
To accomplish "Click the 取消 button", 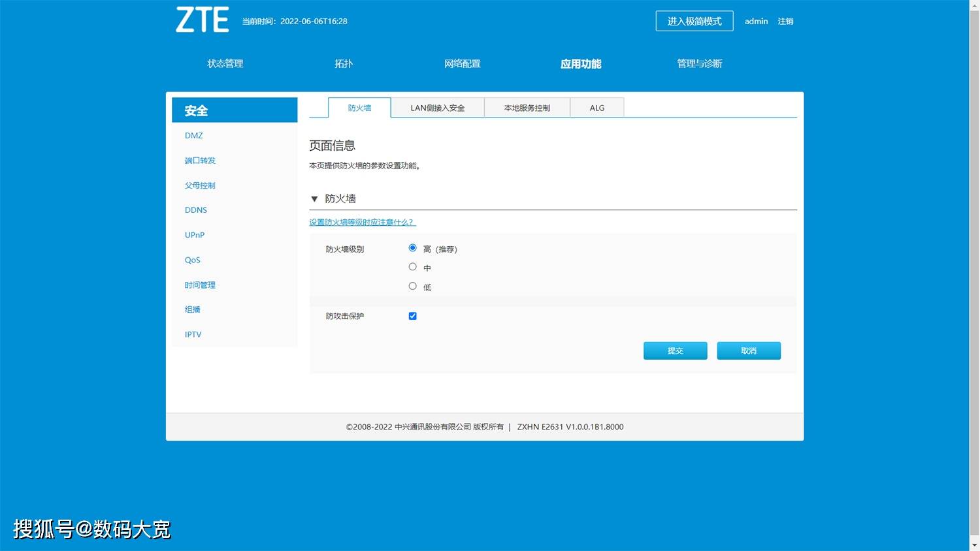I will [748, 351].
